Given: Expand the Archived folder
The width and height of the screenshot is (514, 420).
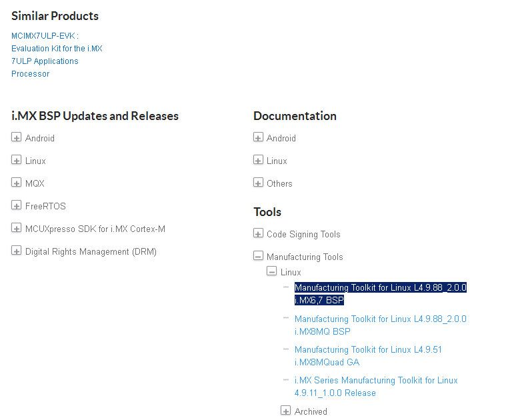Looking at the screenshot, I should point(286,411).
